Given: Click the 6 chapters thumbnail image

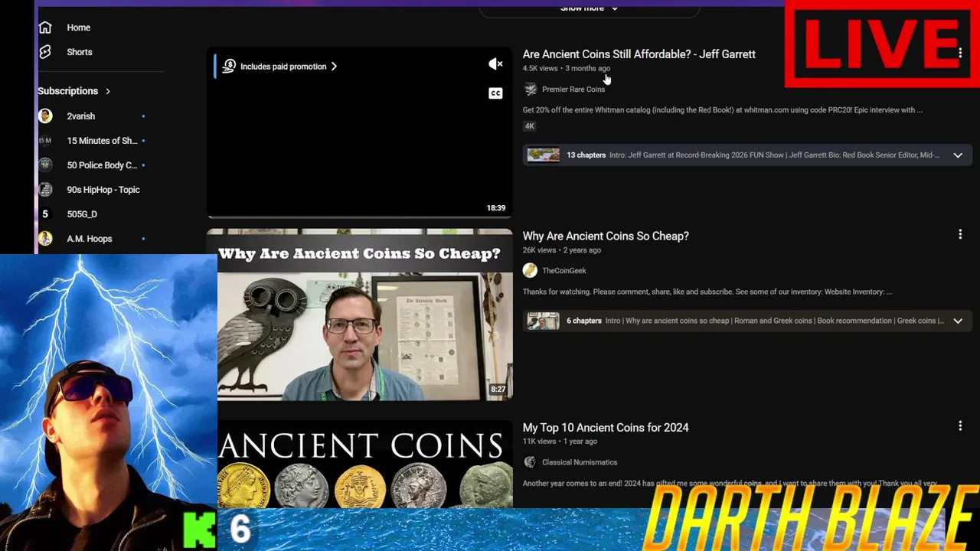Looking at the screenshot, I should pos(544,321).
